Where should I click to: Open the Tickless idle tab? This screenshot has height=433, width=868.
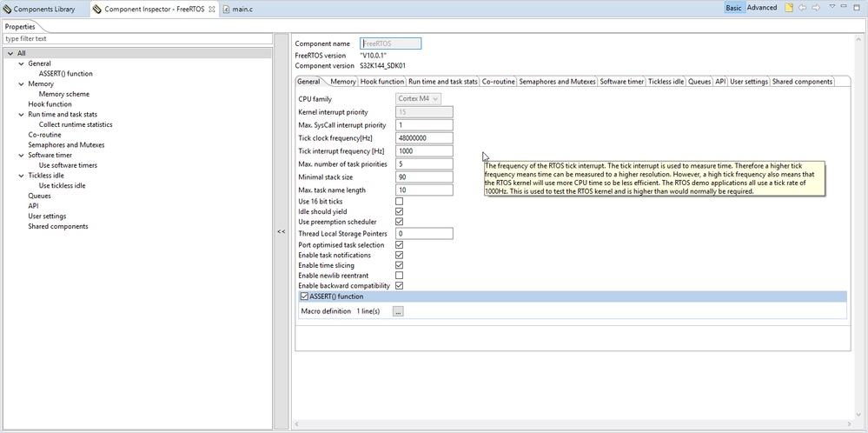click(x=666, y=82)
